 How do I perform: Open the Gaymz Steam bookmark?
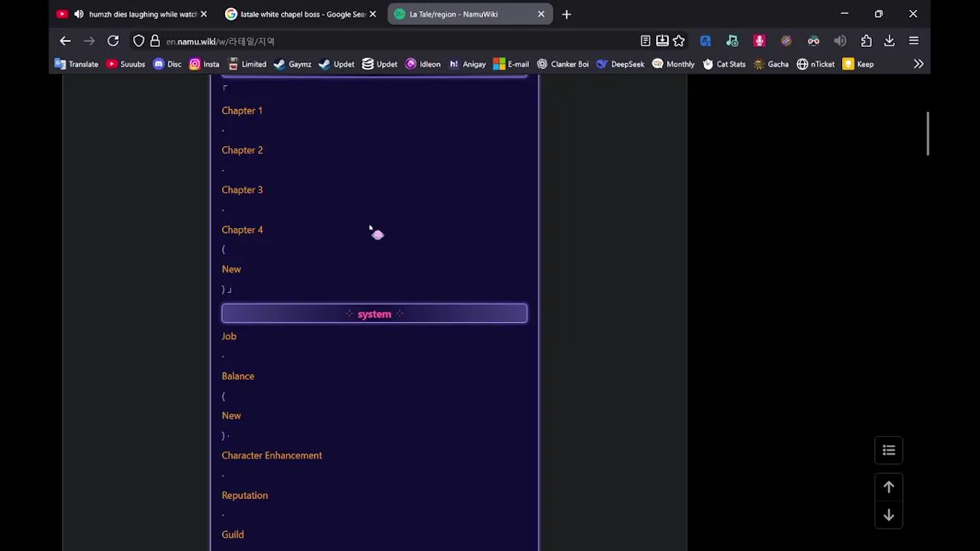[292, 64]
